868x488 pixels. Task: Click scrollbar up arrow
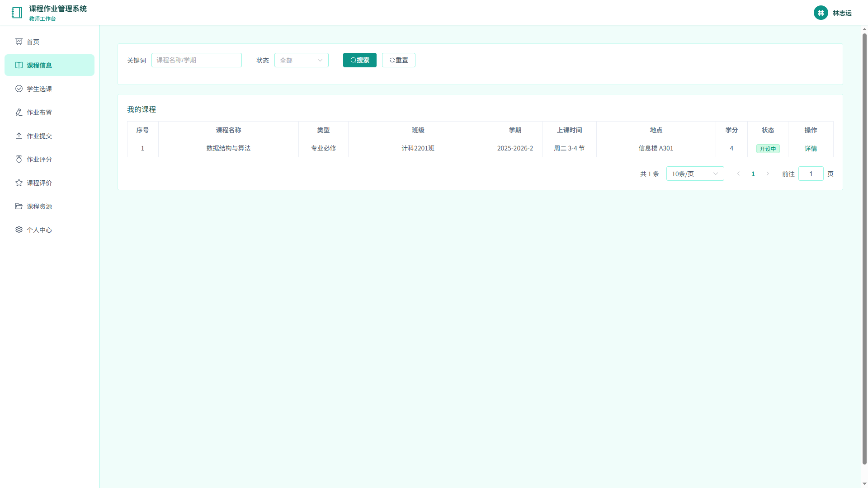coord(864,29)
